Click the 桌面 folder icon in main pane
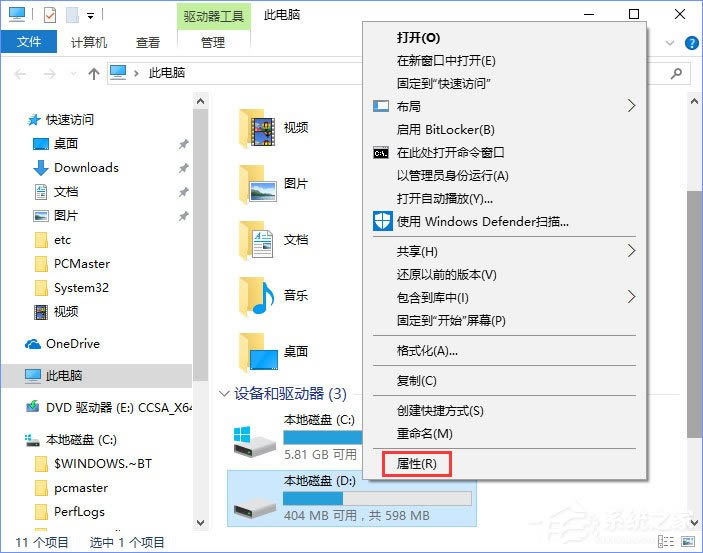This screenshot has height=553, width=703. (x=257, y=353)
